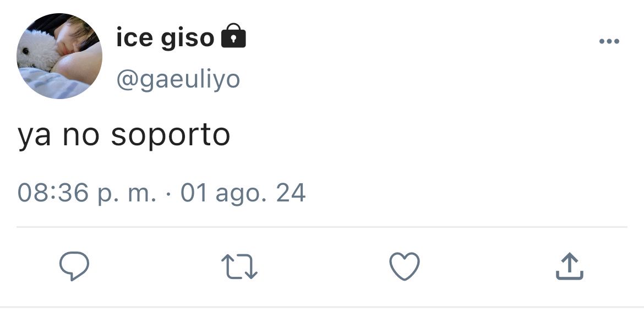Share the tweet from ice giso
The image size is (644, 317).
(570, 266)
